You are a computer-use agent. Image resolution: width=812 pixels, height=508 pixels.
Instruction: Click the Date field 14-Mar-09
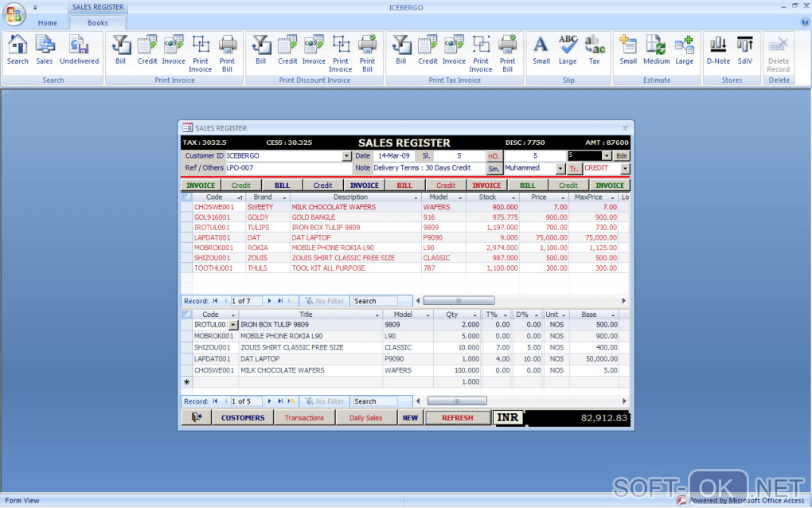point(393,156)
